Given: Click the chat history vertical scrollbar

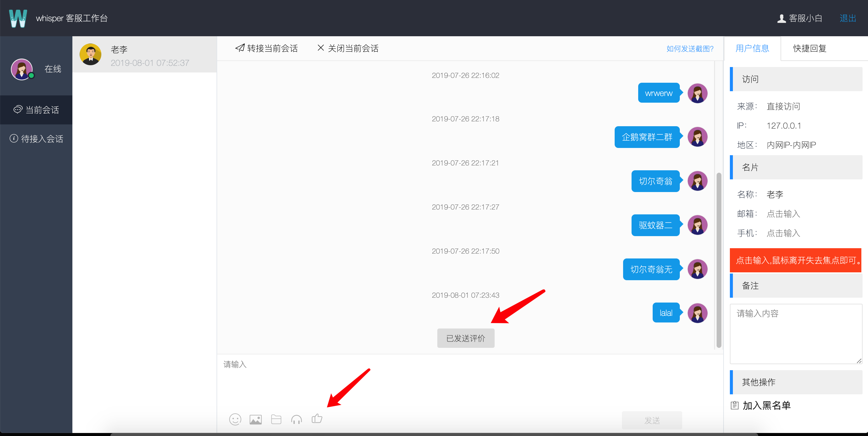Looking at the screenshot, I should click(718, 260).
